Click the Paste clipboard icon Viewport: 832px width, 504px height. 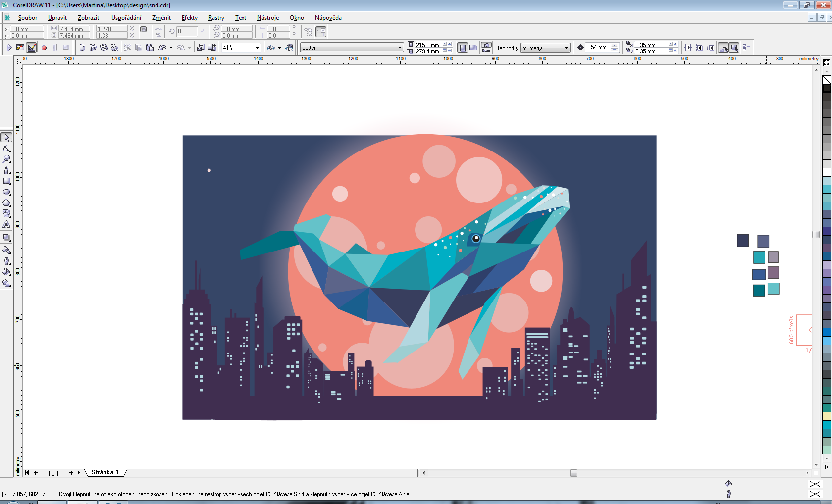click(150, 48)
